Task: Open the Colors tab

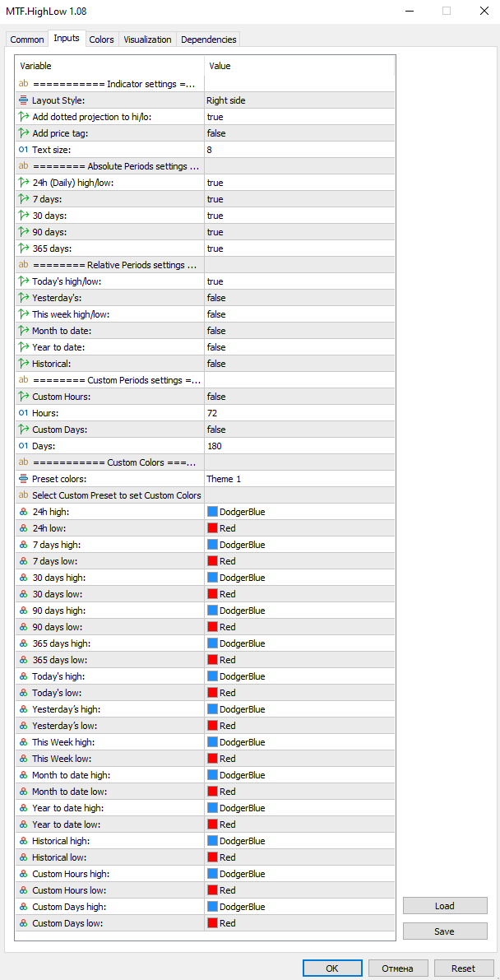Action: point(101,39)
